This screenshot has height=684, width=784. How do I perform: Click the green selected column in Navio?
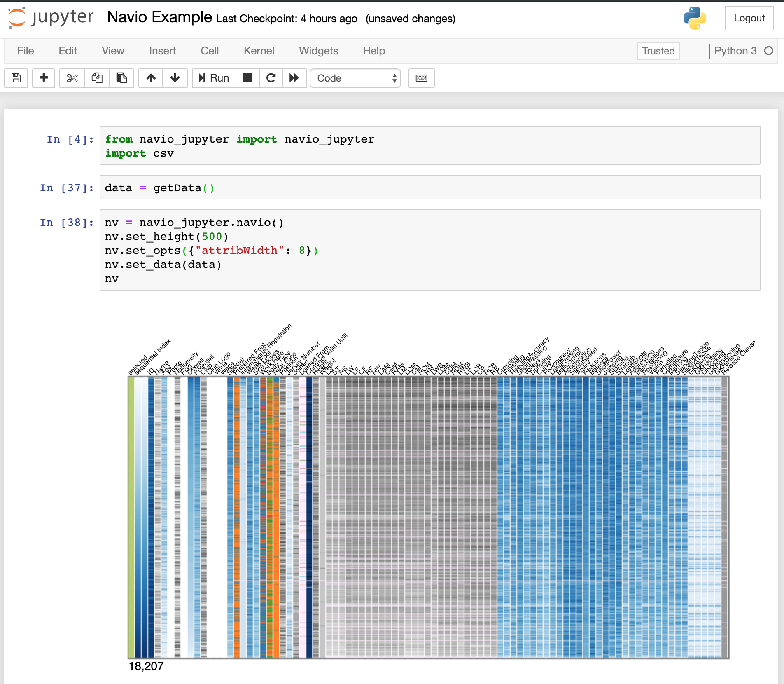pos(131,517)
